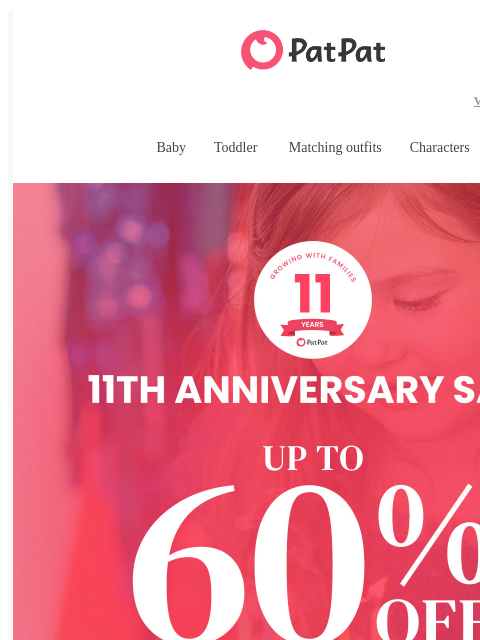Click the 11TH ANNIVERSARY SALE headline
This screenshot has height=640, width=480.
(x=284, y=390)
